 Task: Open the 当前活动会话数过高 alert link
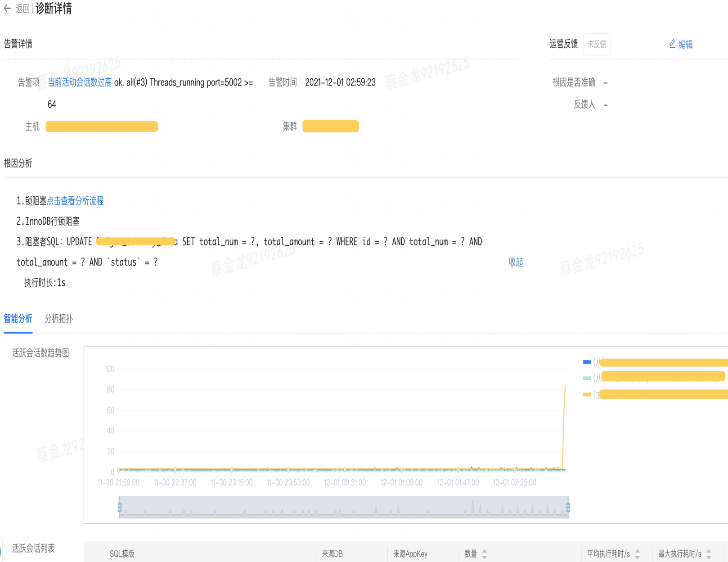(80, 82)
